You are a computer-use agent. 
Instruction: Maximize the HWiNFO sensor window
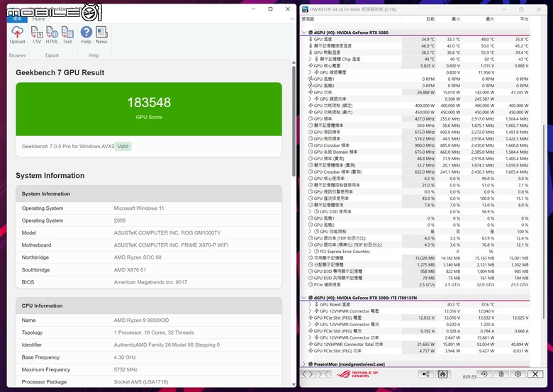[x=521, y=9]
